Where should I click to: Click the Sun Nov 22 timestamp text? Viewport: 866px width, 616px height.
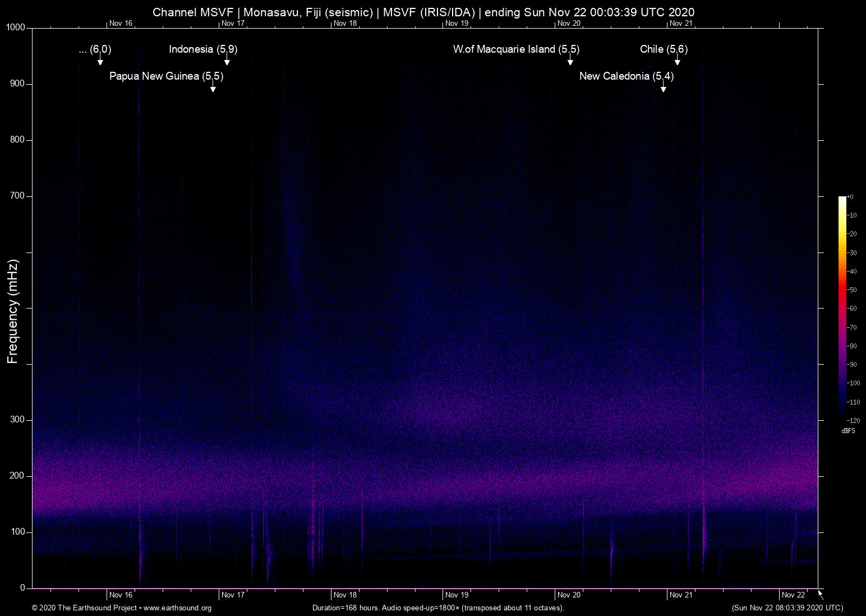[786, 608]
